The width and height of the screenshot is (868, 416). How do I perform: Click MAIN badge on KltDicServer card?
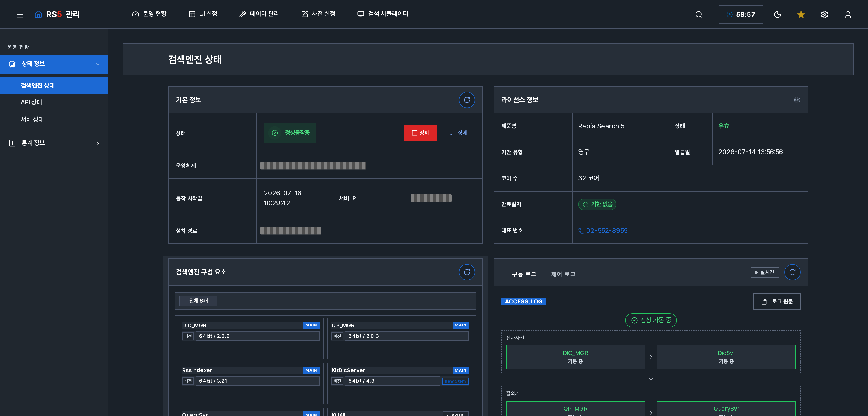point(460,370)
